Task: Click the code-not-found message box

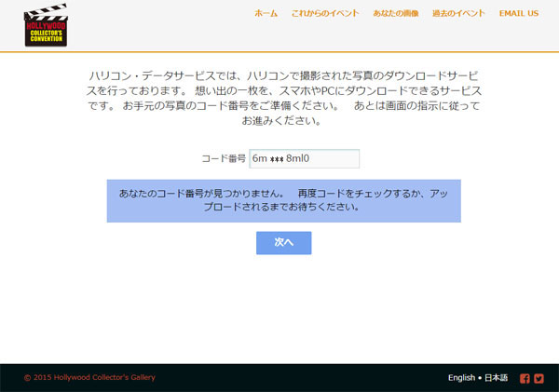Action: coord(284,201)
